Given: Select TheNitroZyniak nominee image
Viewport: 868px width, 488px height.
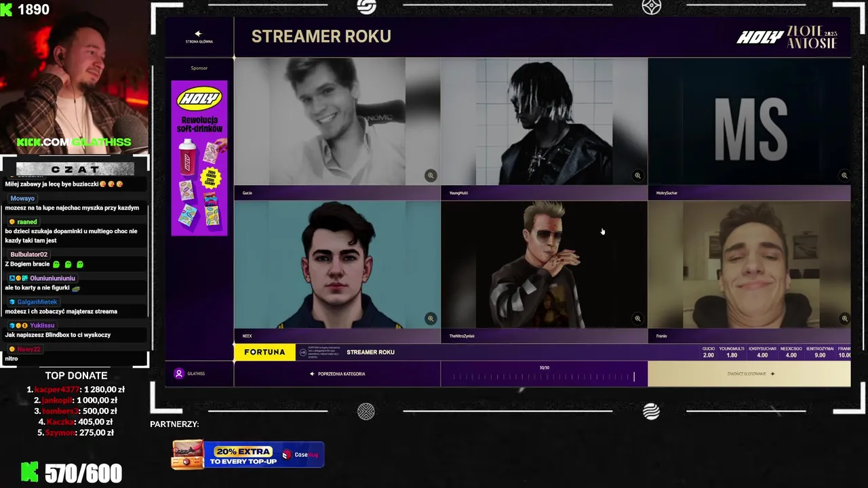Looking at the screenshot, I should 544,264.
